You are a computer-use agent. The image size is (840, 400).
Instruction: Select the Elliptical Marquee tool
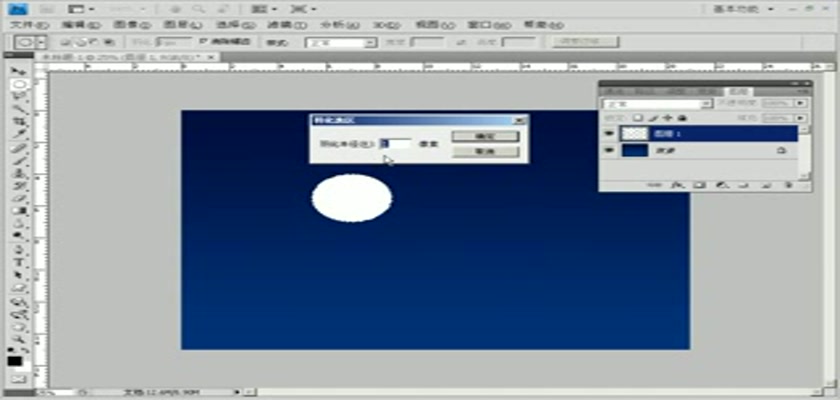point(18,86)
